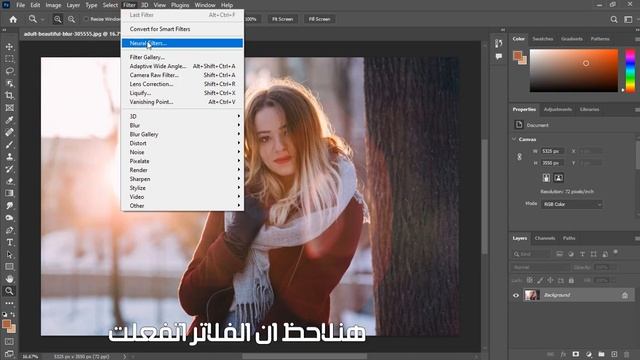Click inside the color picker field

tap(573, 71)
